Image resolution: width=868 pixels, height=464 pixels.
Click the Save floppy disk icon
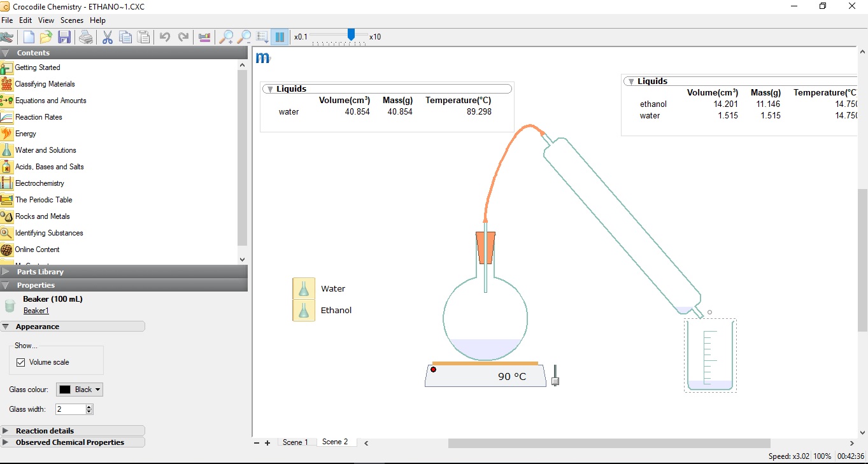[64, 37]
